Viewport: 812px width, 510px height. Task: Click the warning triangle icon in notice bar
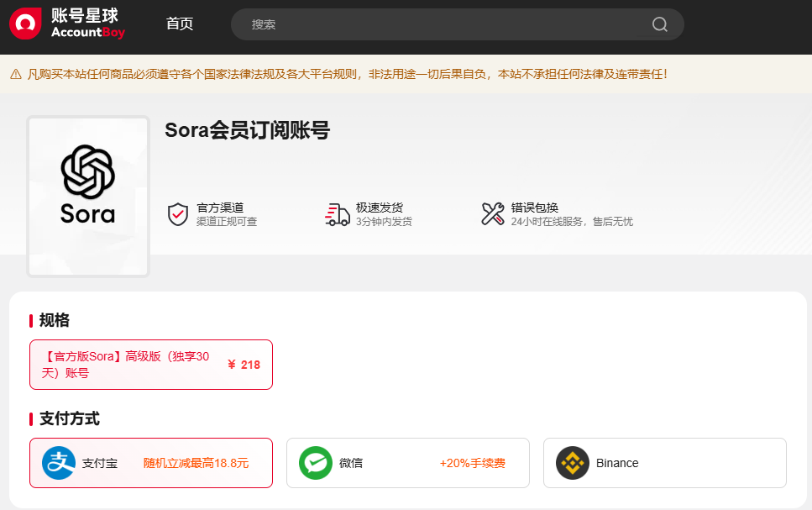pyautogui.click(x=16, y=74)
